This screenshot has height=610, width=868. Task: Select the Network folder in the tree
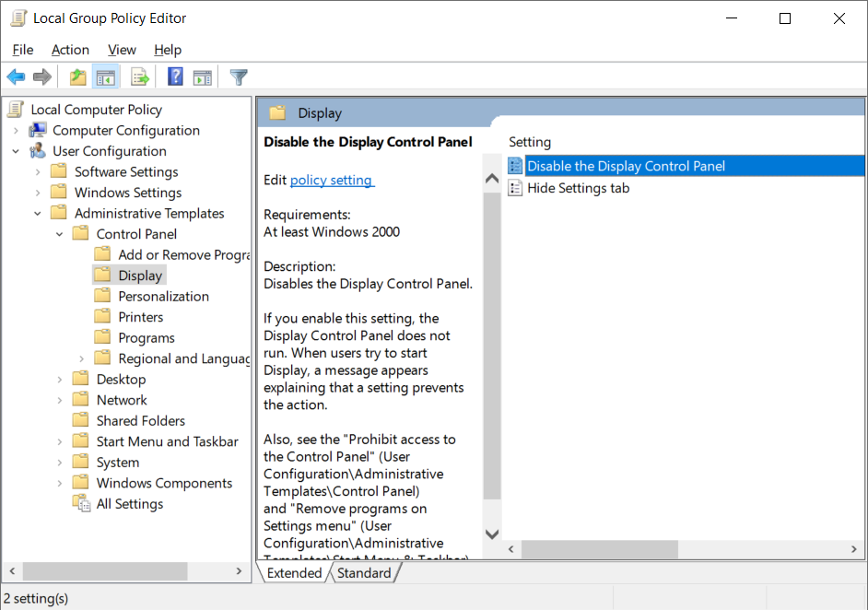point(110,400)
